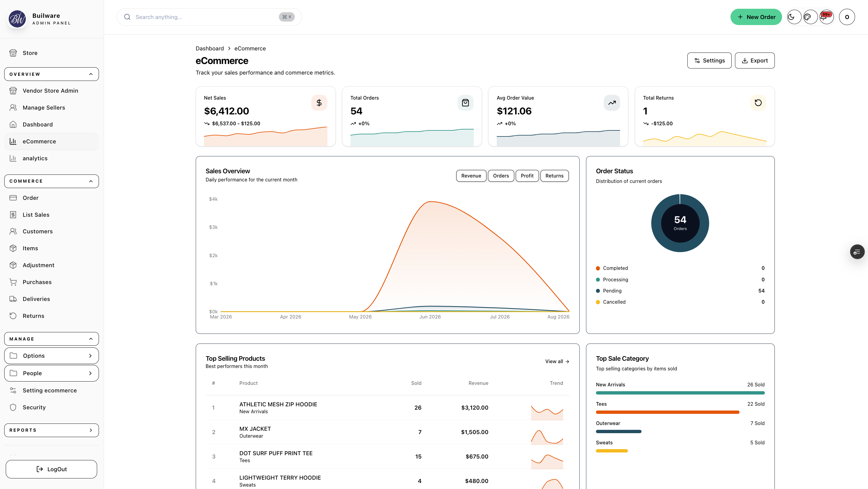Toggle dark mode with the moon icon
The width and height of the screenshot is (868, 489).
pos(794,17)
